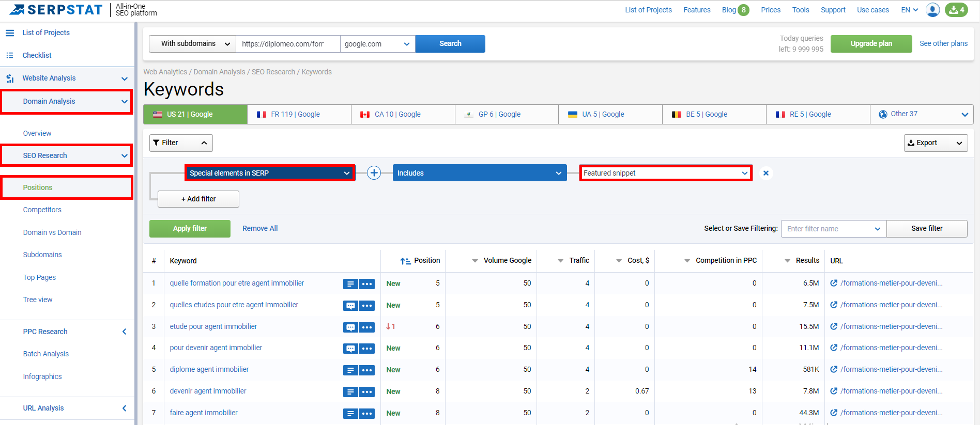This screenshot has height=425, width=980.
Task: Collapse the Filter panel
Action: click(181, 143)
